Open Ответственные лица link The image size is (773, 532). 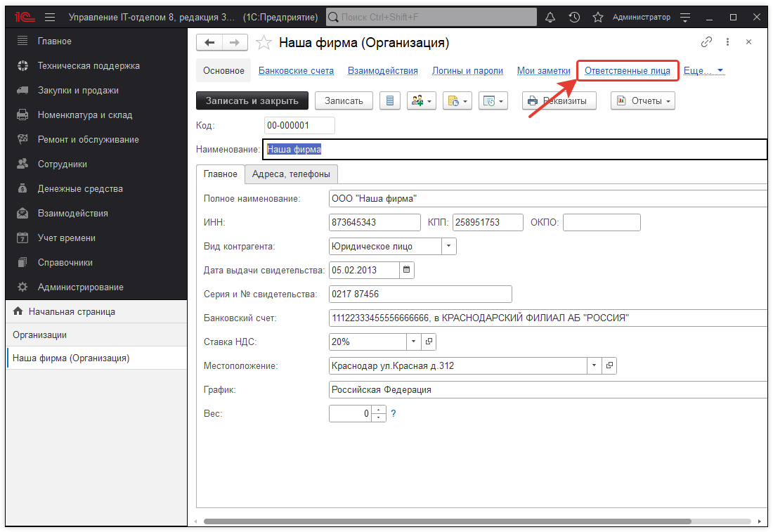[x=628, y=71]
